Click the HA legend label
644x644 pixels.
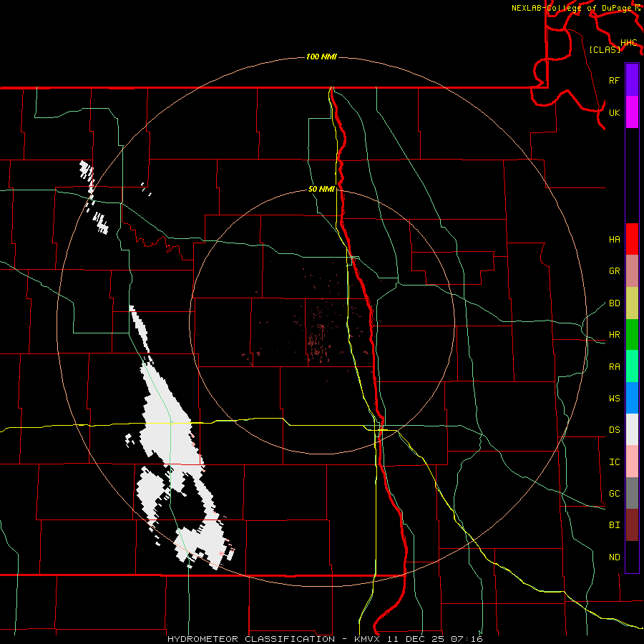tap(614, 240)
